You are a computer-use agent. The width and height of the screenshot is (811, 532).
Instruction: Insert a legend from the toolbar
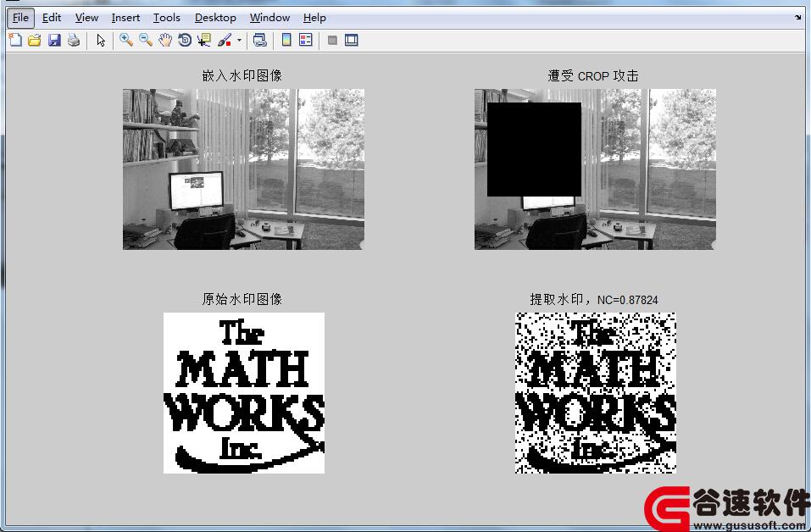point(306,40)
